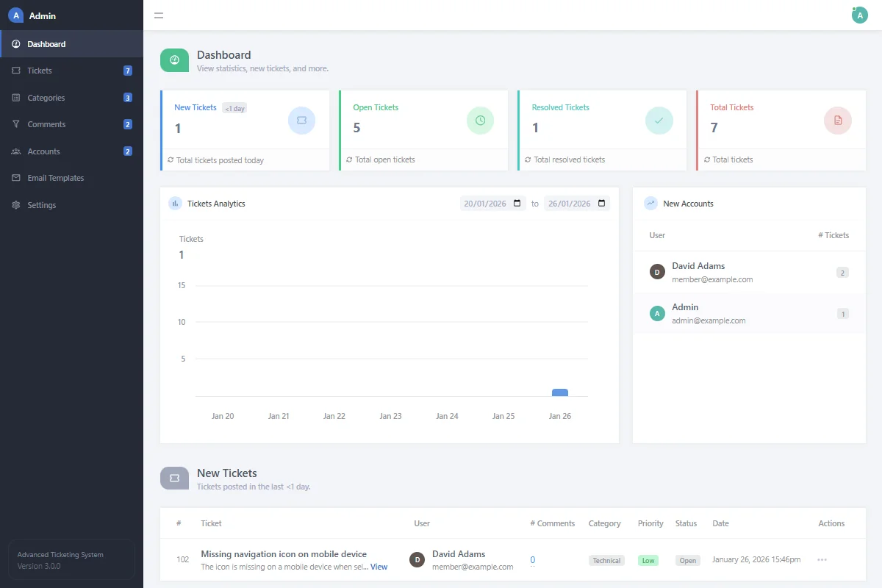Click the trend icon beside New Accounts
The width and height of the screenshot is (882, 588).
[650, 204]
